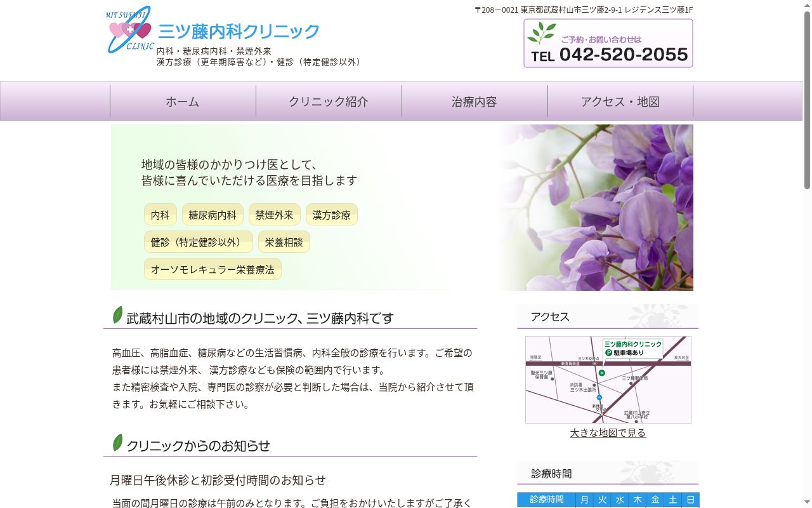812x508 pixels.
Task: Open the ホーム menu item
Action: (183, 102)
